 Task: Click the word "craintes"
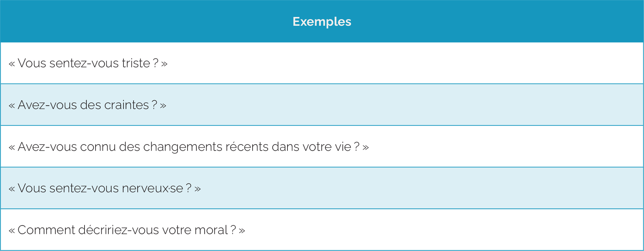[x=126, y=105]
